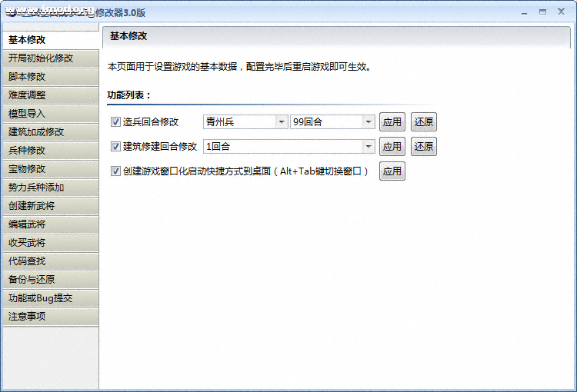Minimize the modifier window
Image resolution: width=577 pixels, height=392 pixels.
click(x=525, y=12)
